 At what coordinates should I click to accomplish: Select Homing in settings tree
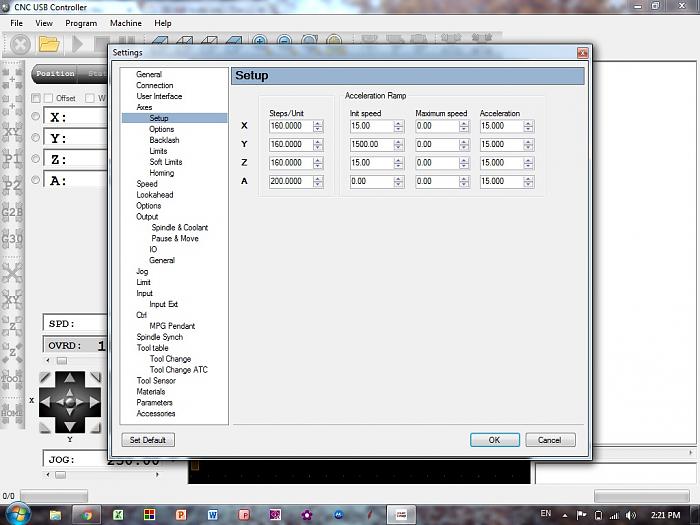coord(162,173)
